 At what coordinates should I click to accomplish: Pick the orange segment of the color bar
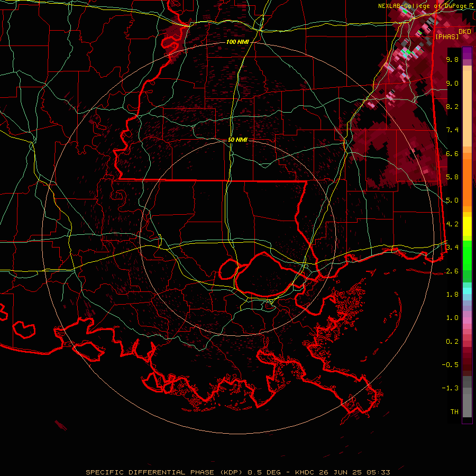pos(467,182)
